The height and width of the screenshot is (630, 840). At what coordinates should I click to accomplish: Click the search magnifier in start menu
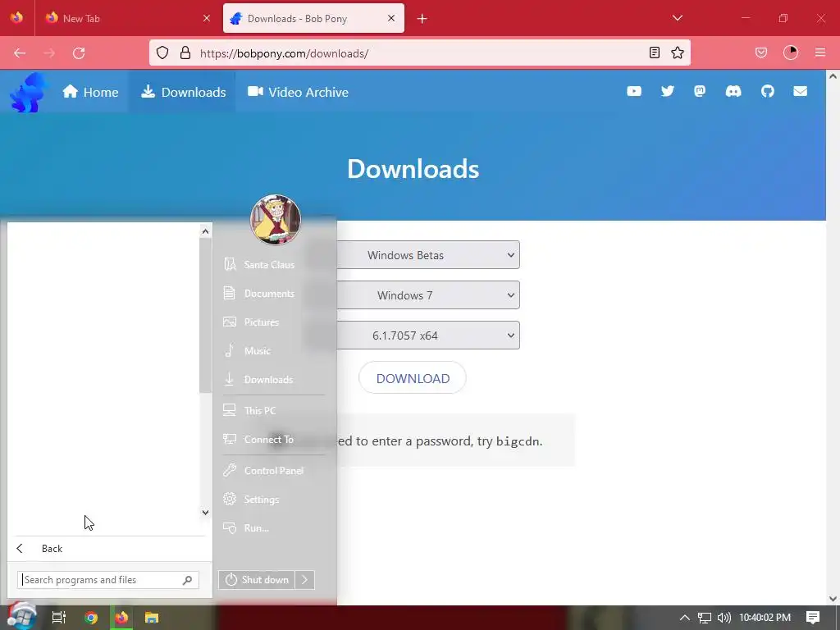[x=188, y=580]
